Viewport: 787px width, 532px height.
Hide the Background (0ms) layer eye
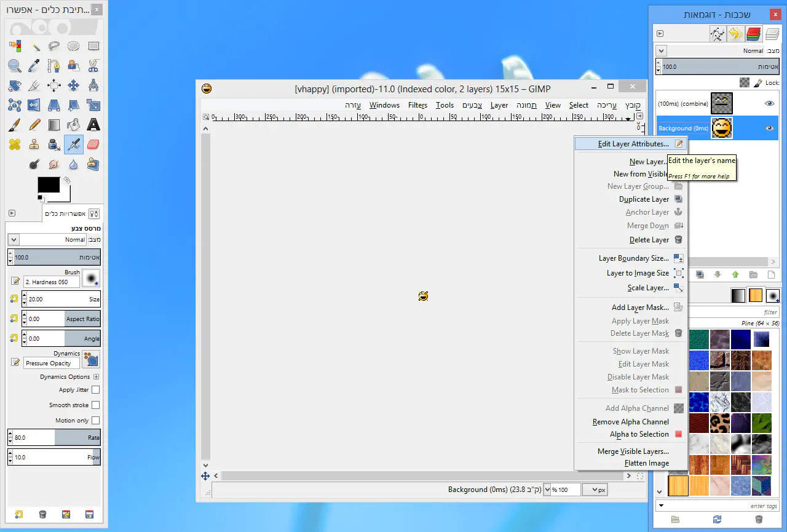(769, 128)
